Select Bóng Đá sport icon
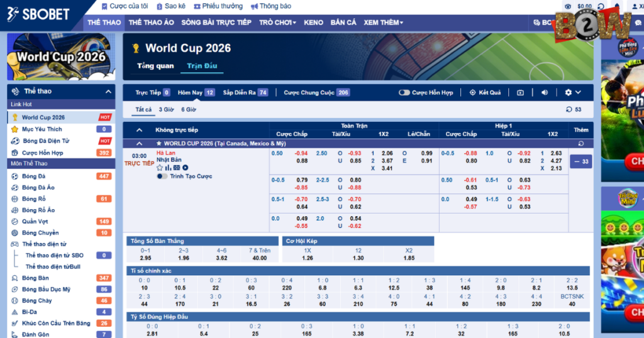This screenshot has height=338, width=644. (x=15, y=177)
